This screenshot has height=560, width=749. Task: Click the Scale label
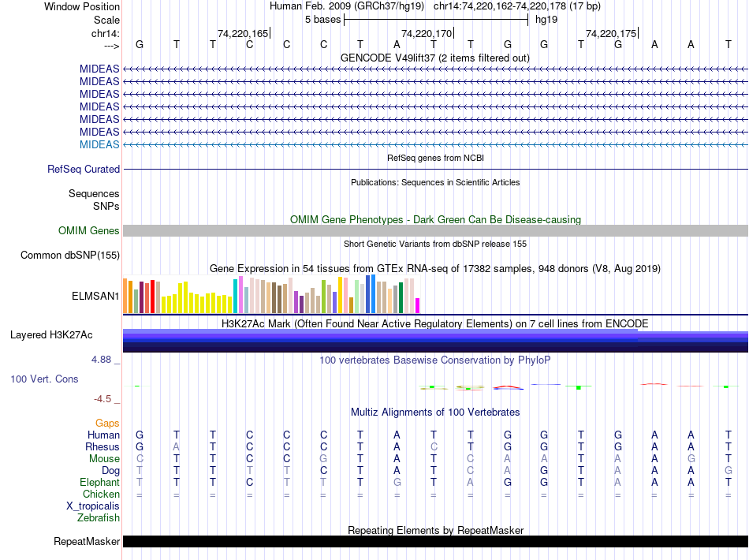(107, 20)
